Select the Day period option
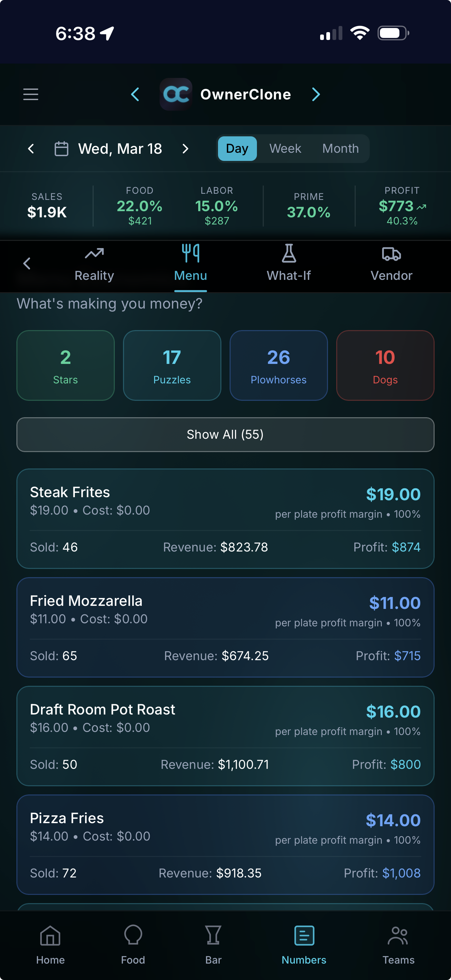 (x=237, y=148)
